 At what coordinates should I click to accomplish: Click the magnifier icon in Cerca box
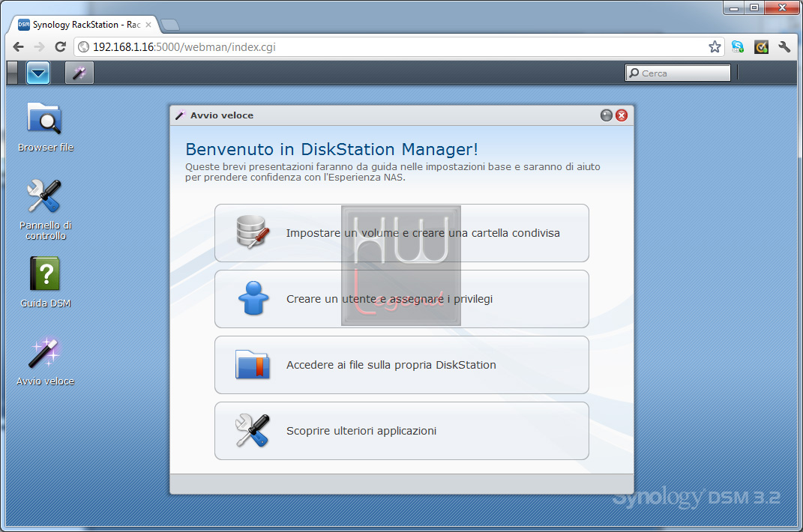634,73
